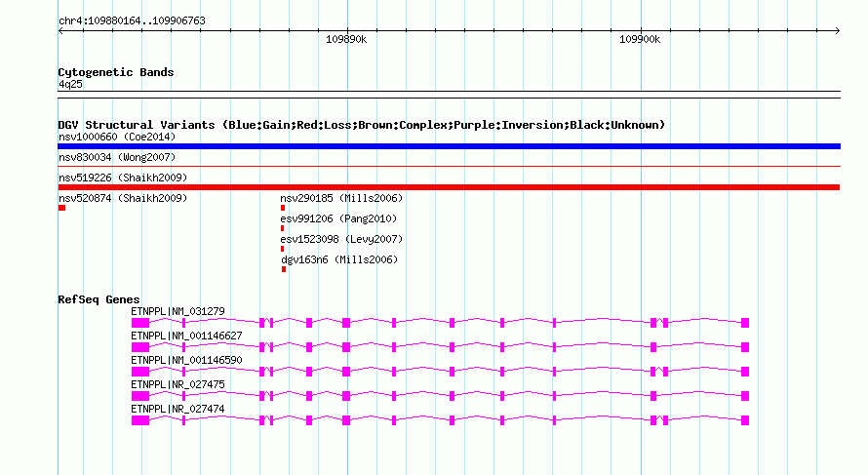Click last exon block of NM_031279
Screen dimensions: 868x475
coord(745,323)
